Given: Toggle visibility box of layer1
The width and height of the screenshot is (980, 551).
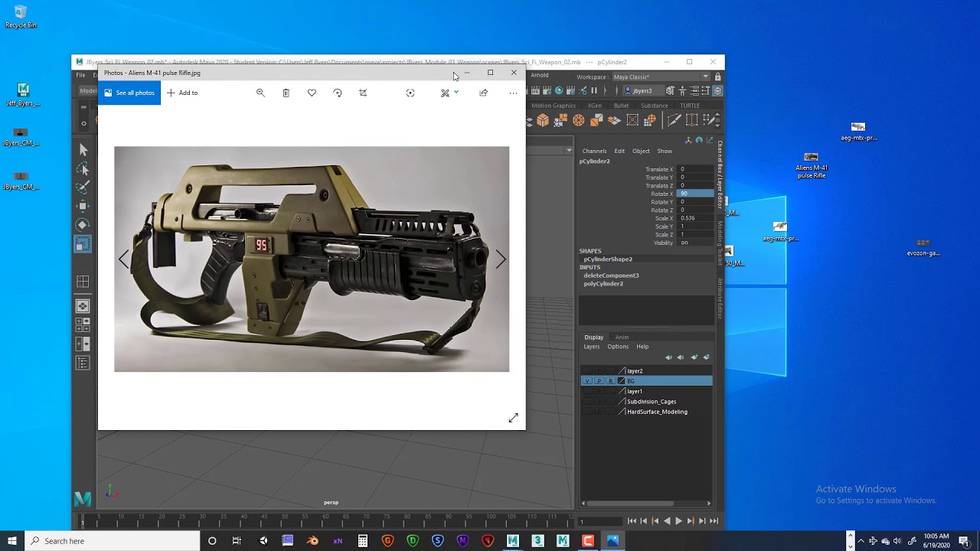Looking at the screenshot, I should (587, 392).
